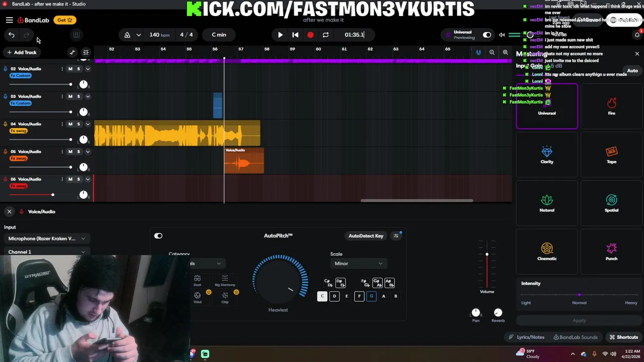This screenshot has height=362, width=644.
Task: Choose the Tape mastering preset
Action: (611, 155)
